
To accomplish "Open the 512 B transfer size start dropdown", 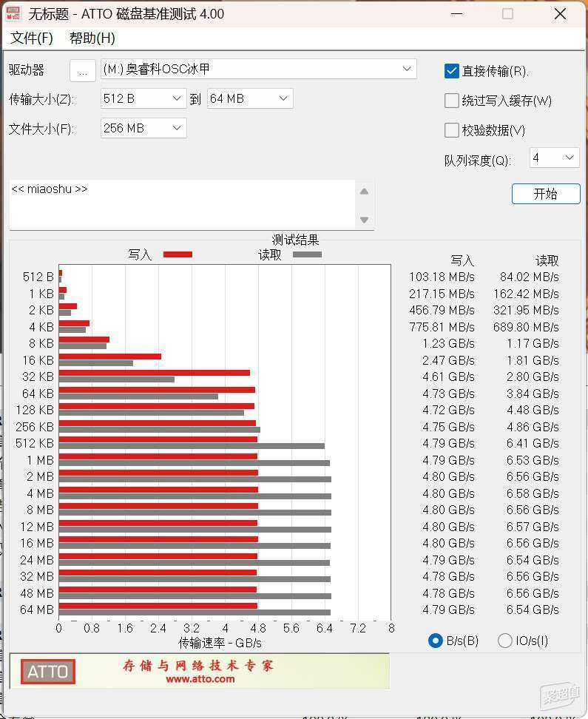I will coord(143,98).
